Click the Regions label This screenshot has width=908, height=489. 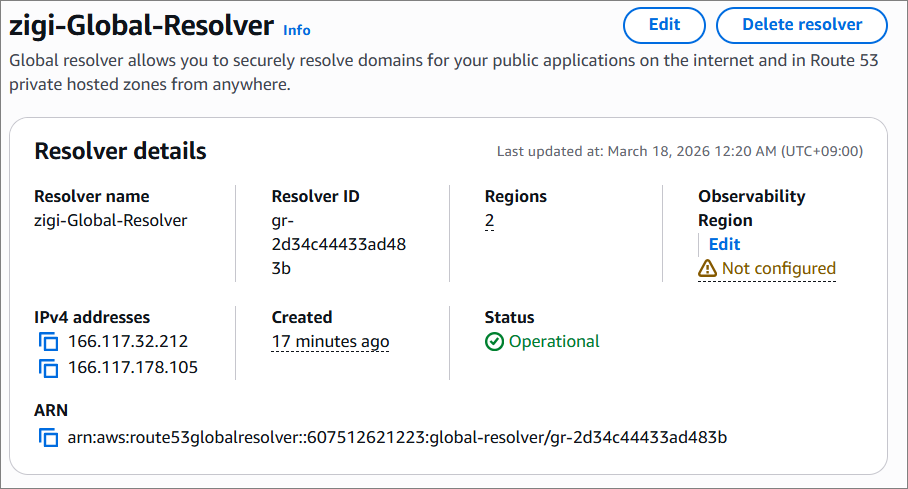(516, 197)
